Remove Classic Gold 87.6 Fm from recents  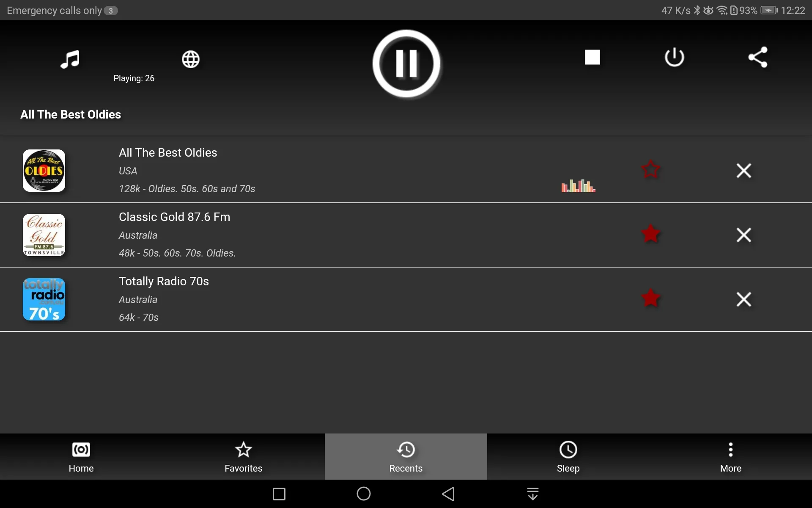click(743, 234)
